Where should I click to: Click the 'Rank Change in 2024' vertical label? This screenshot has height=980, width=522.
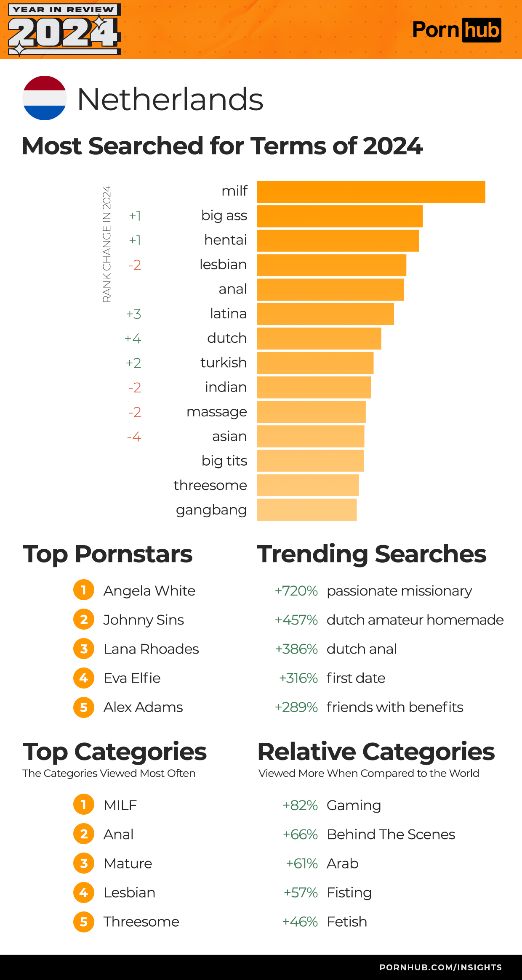pos(107,244)
